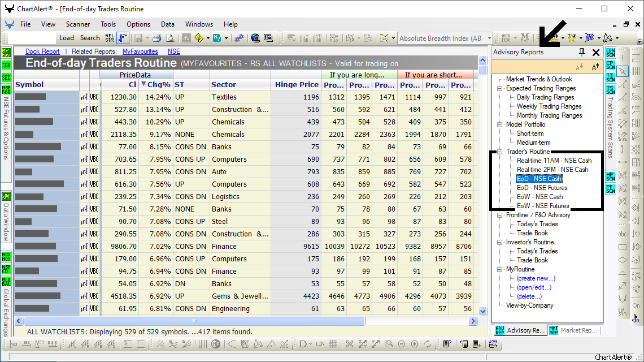The height and width of the screenshot is (362, 644).
Task: Click the symbol search input field
Action: pos(31,38)
